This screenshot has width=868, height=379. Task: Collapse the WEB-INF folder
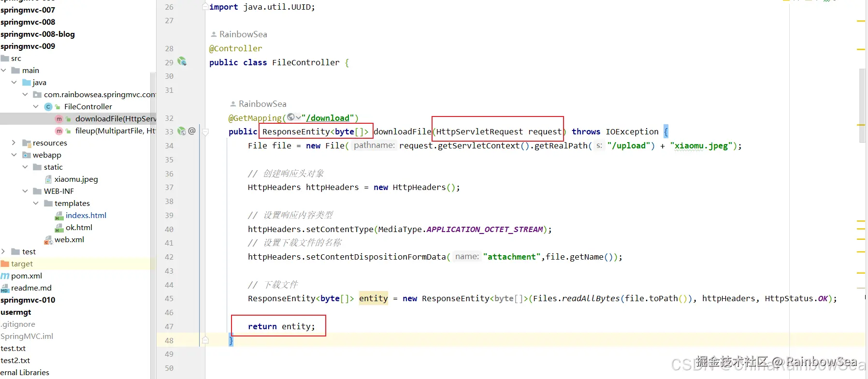pyautogui.click(x=25, y=191)
